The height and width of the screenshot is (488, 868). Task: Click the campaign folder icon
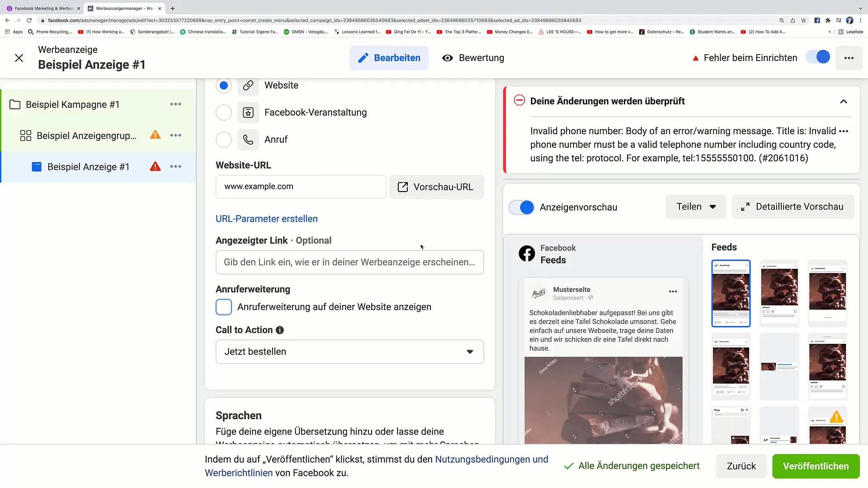click(x=15, y=105)
